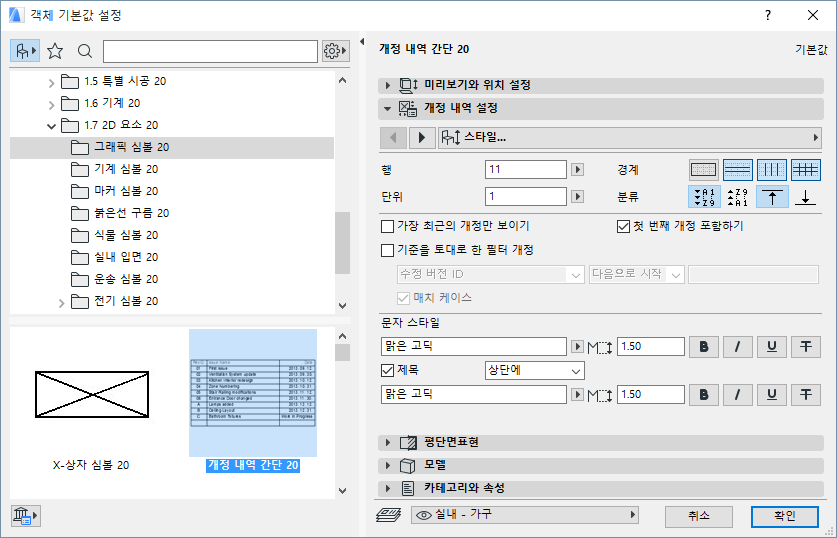Expand the 1.5 특별 시공 20 folder
837x538 pixels.
(x=51, y=83)
